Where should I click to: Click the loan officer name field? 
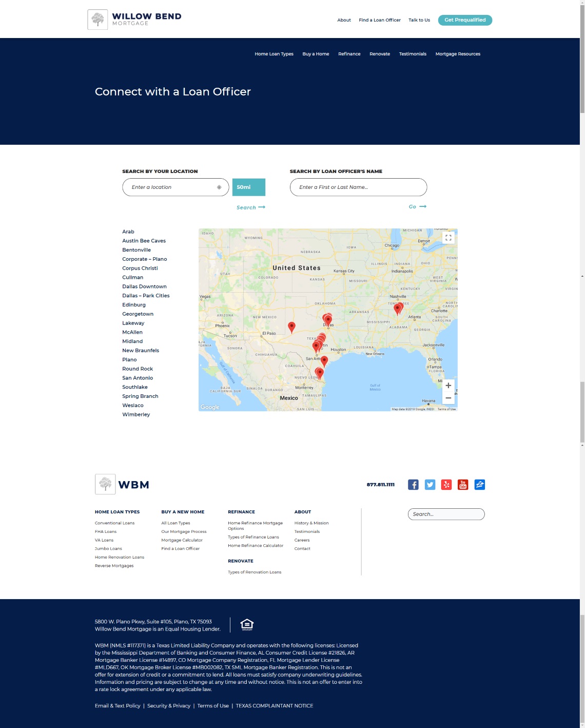tap(358, 187)
